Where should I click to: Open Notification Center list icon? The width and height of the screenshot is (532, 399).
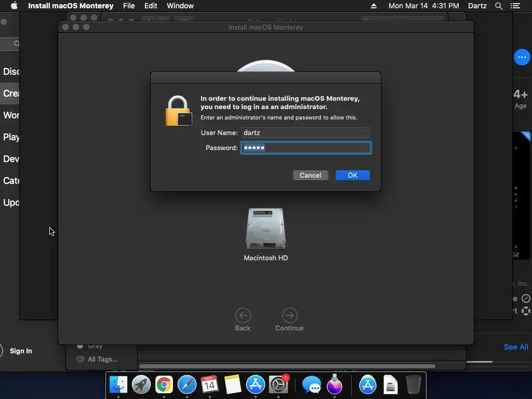(515, 6)
